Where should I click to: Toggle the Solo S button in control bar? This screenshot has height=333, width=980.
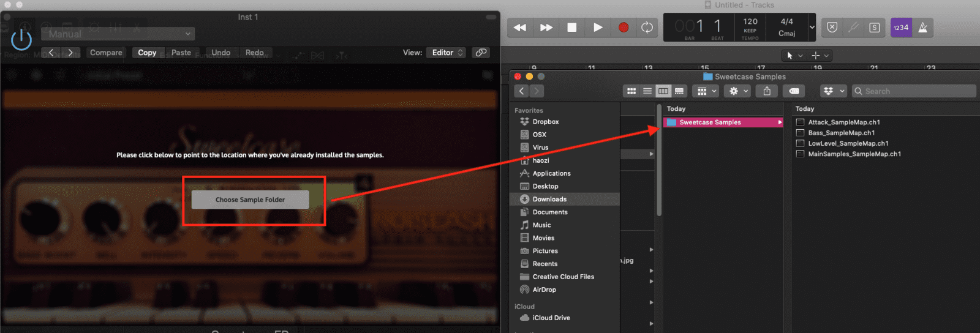click(x=875, y=28)
